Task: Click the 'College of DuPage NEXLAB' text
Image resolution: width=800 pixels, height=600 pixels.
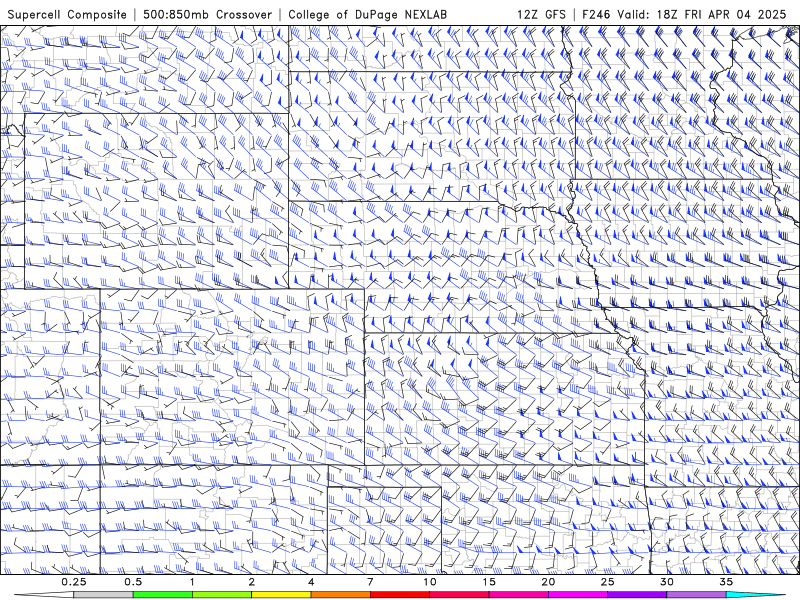Action: coord(367,14)
